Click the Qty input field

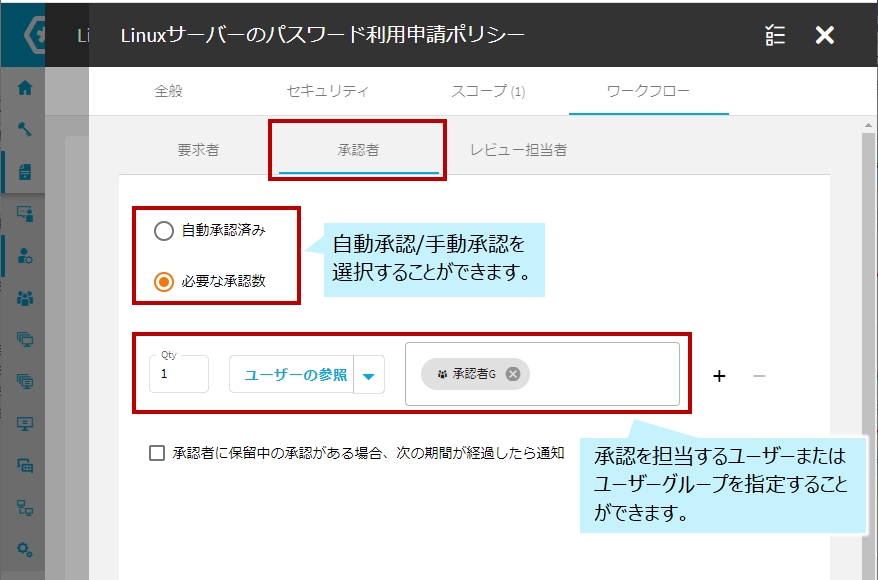179,374
